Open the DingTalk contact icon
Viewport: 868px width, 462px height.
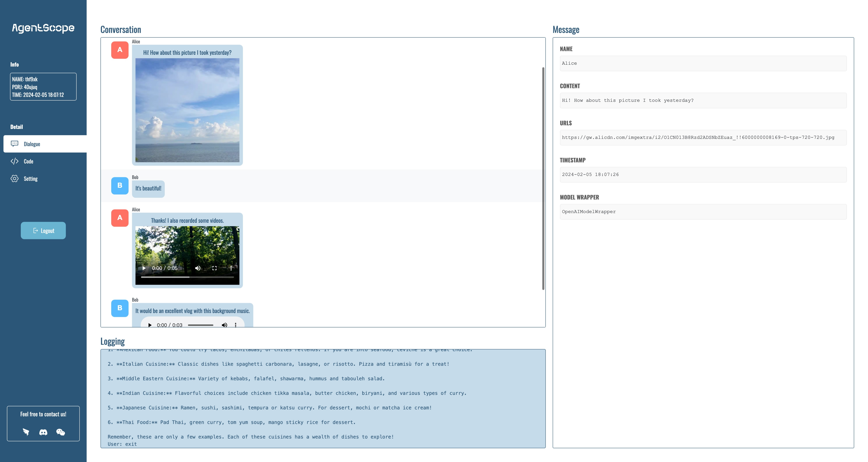click(26, 432)
